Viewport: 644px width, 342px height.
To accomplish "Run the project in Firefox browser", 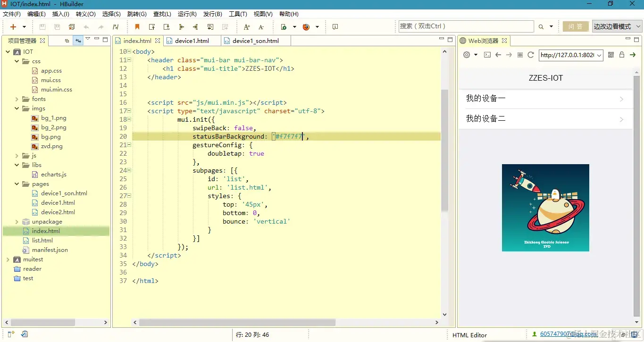I will pos(306,27).
